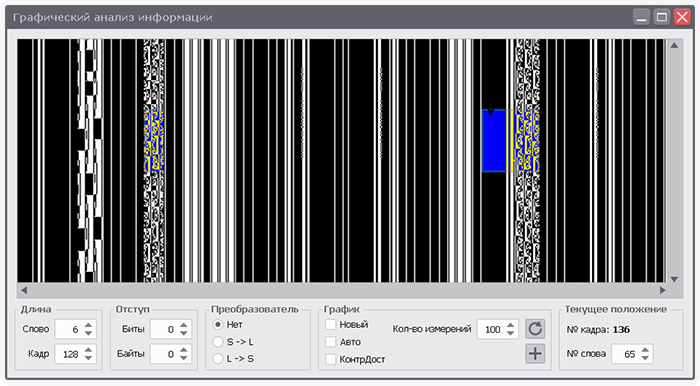Check the КонтрДост option

coord(331,359)
